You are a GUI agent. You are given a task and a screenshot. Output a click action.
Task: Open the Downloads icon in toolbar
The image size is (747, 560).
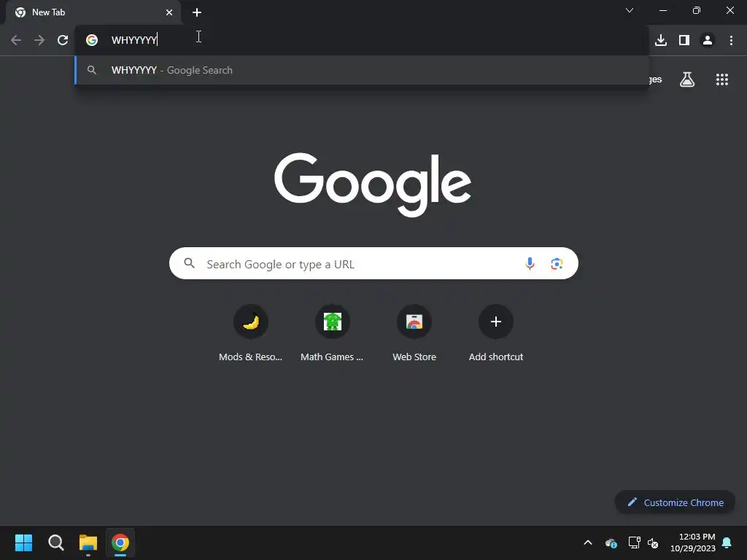(x=661, y=40)
